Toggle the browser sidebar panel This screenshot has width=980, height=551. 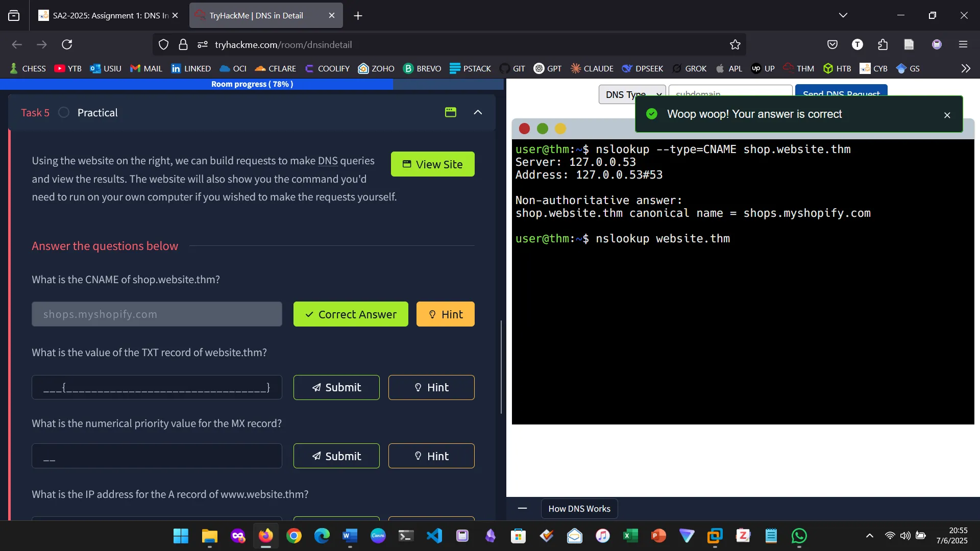(x=13, y=15)
